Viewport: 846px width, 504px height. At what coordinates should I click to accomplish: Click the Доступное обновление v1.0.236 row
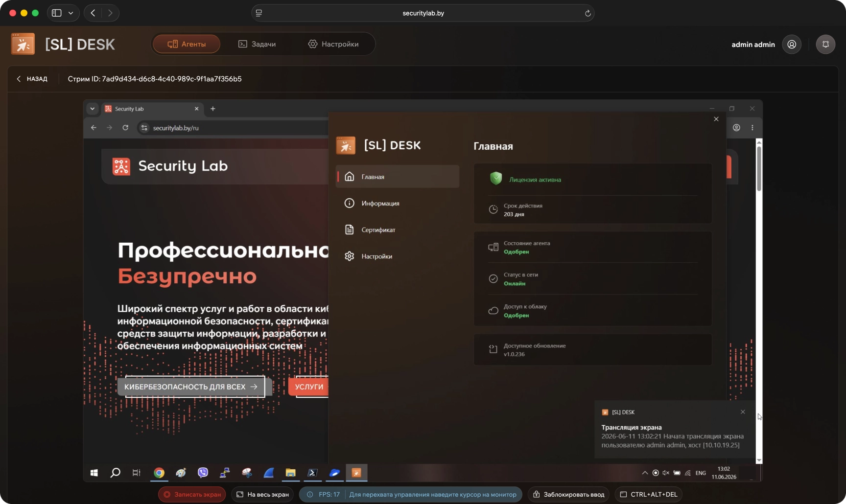click(593, 349)
